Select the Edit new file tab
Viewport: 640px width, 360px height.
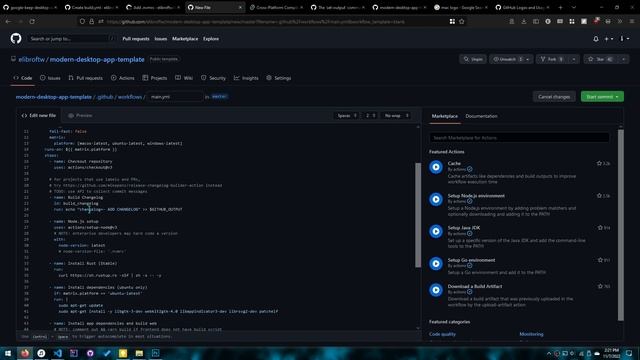(x=39, y=116)
